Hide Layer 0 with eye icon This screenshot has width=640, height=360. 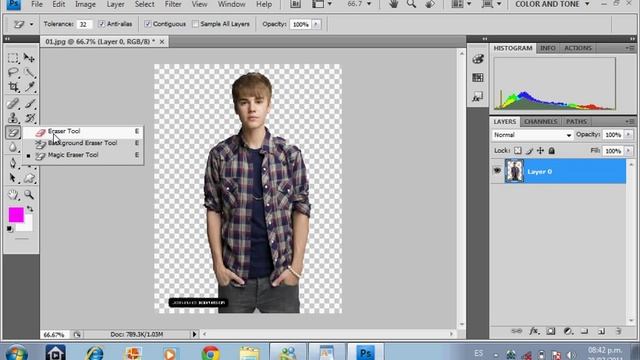pyautogui.click(x=497, y=171)
